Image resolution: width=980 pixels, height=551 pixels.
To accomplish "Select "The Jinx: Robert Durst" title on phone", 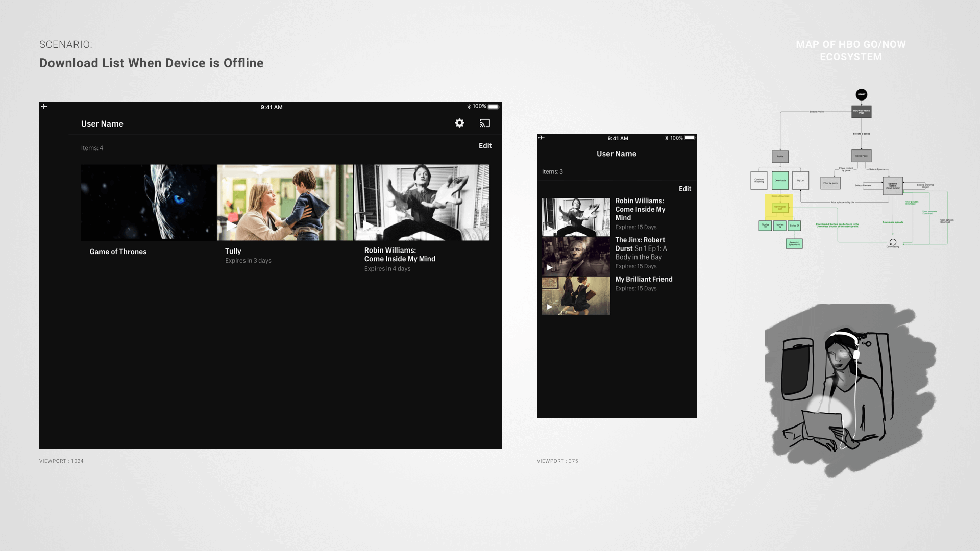I will pos(640,244).
